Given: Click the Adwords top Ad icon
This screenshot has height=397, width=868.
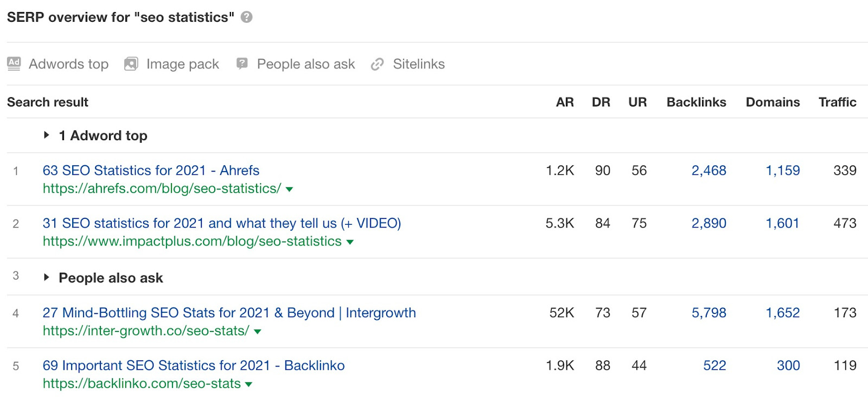Looking at the screenshot, I should 14,64.
